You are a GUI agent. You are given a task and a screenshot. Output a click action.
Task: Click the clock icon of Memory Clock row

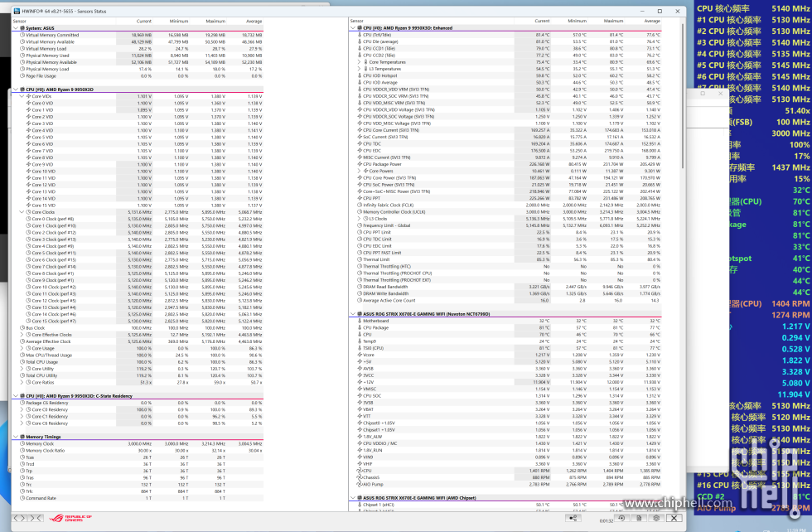click(x=22, y=443)
